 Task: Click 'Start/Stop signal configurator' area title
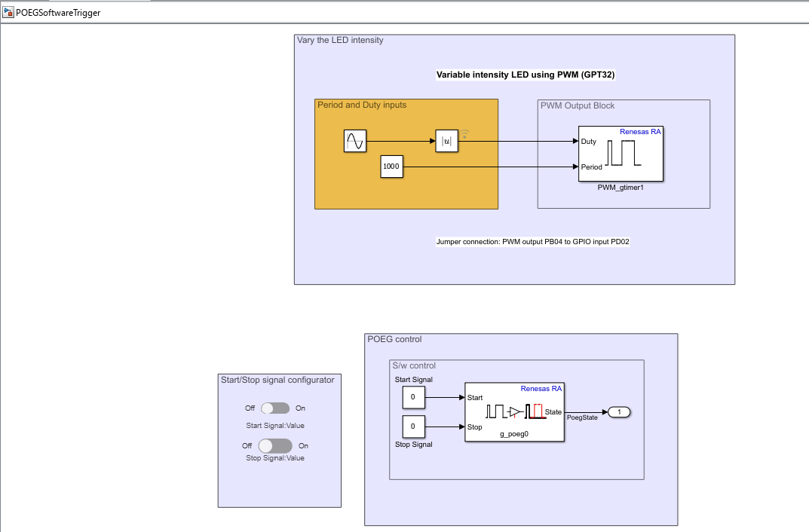point(277,380)
